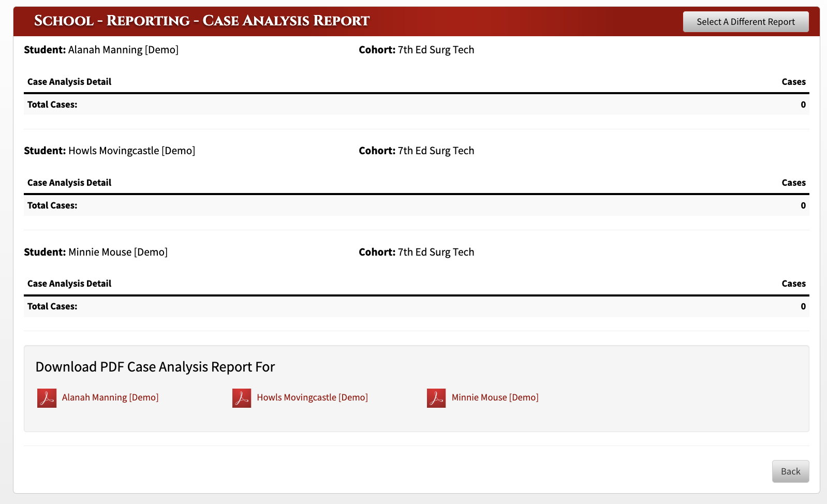Click Cases column header in Alanah Manning table
827x504 pixels.
click(x=793, y=82)
